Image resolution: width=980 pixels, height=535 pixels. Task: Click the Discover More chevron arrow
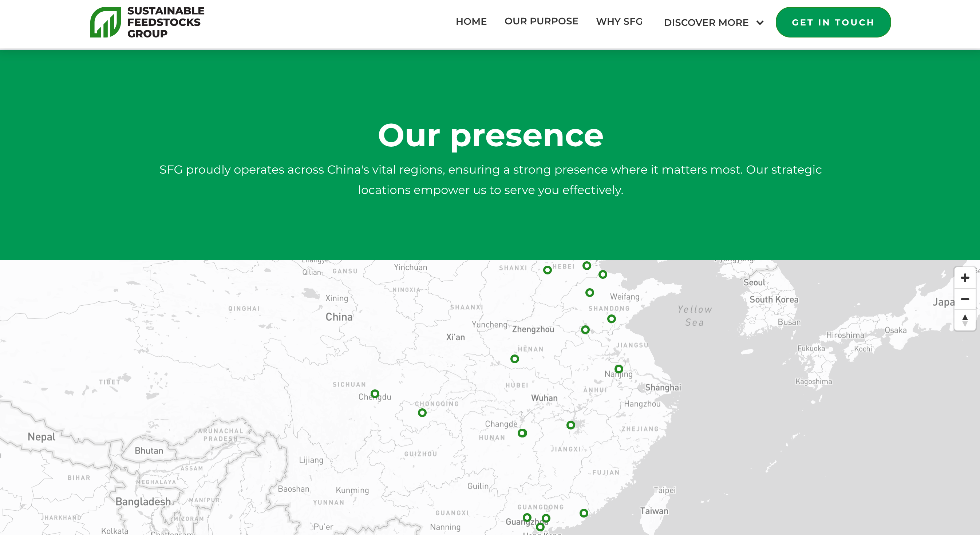760,23
